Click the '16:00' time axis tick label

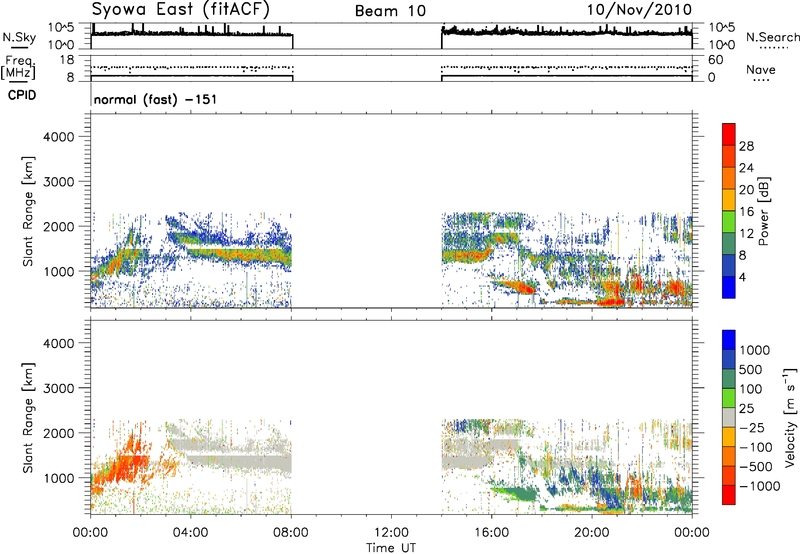[491, 533]
